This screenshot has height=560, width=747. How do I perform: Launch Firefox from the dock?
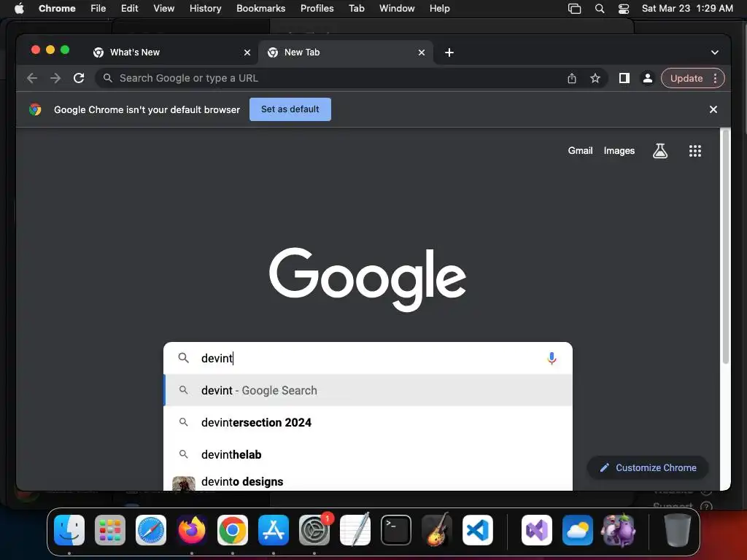click(x=192, y=530)
